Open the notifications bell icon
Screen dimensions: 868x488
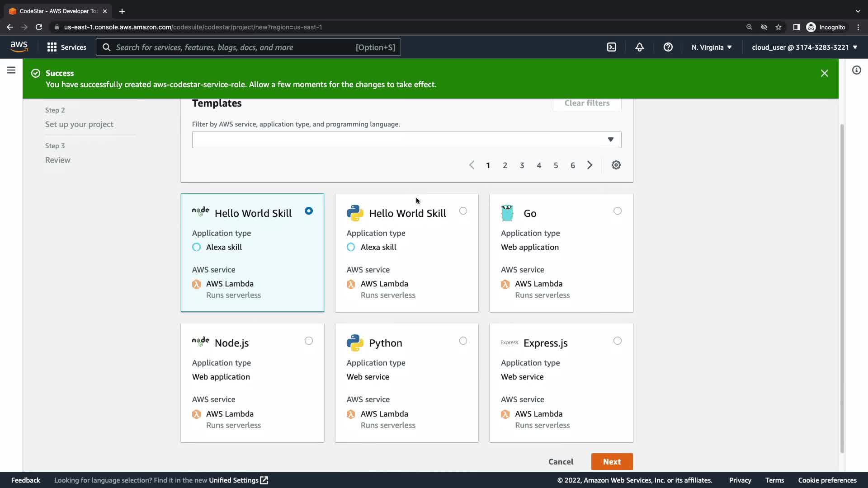(x=639, y=47)
